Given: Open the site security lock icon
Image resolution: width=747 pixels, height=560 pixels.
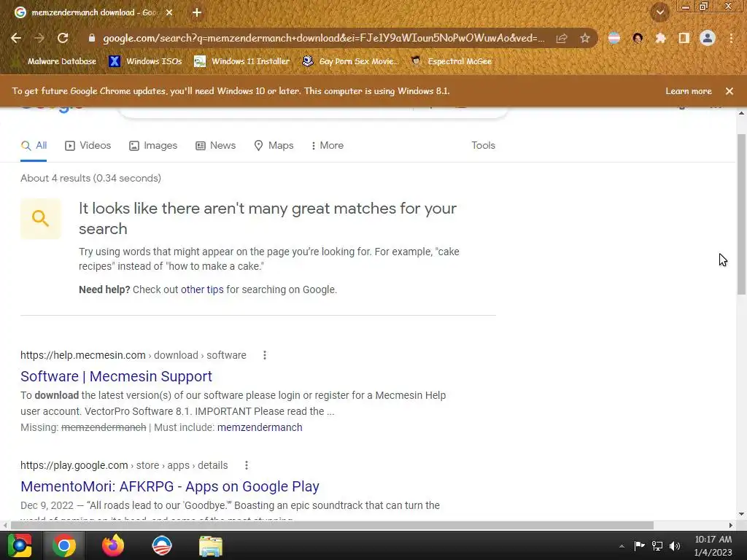Looking at the screenshot, I should [92, 38].
